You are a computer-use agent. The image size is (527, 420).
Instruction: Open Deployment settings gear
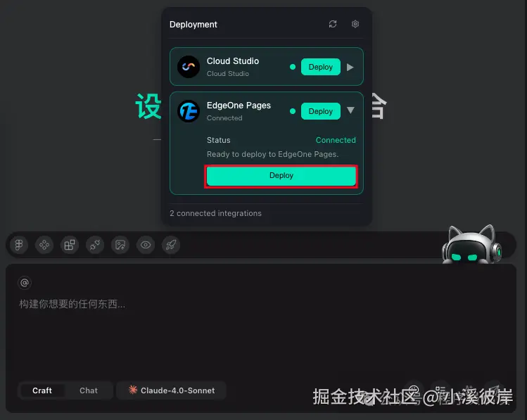(355, 24)
